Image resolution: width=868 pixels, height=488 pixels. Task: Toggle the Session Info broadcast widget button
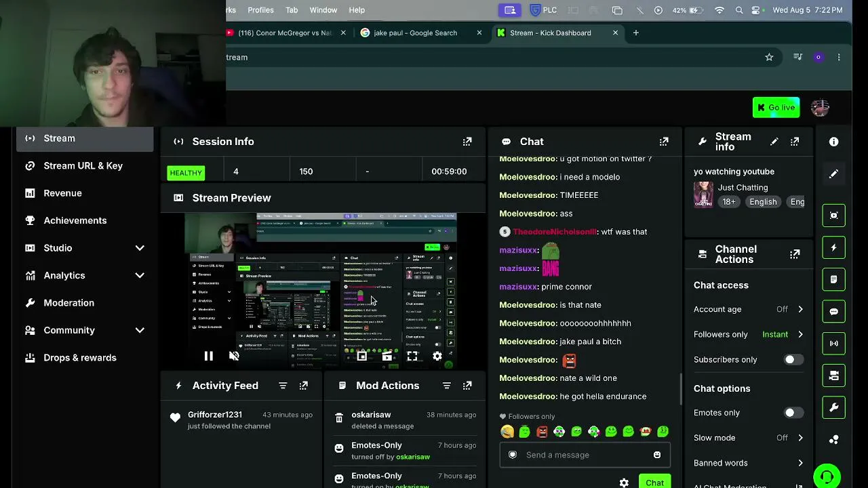[x=834, y=344]
